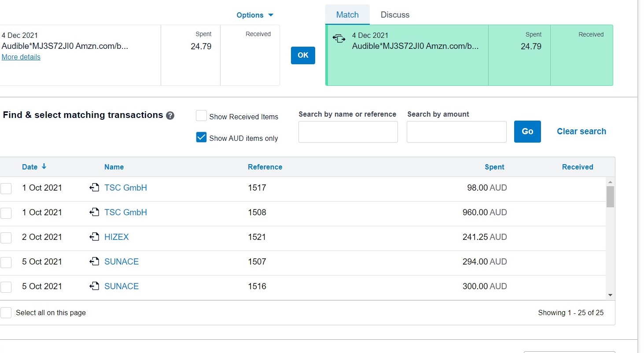644x353 pixels.
Task: Click the sort arrow next to Date column
Action: [x=44, y=167]
